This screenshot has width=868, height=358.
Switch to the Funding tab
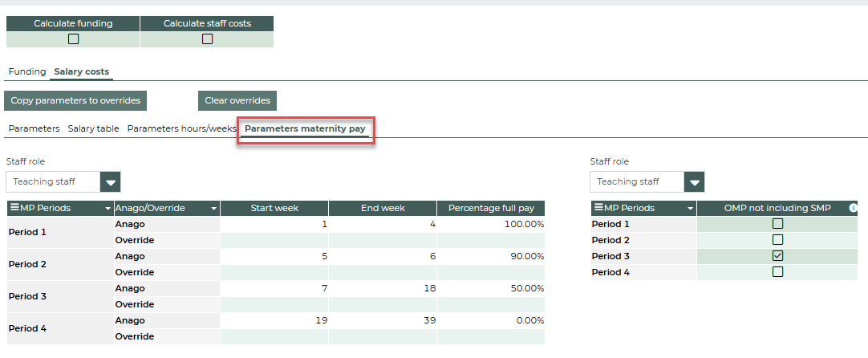[27, 71]
